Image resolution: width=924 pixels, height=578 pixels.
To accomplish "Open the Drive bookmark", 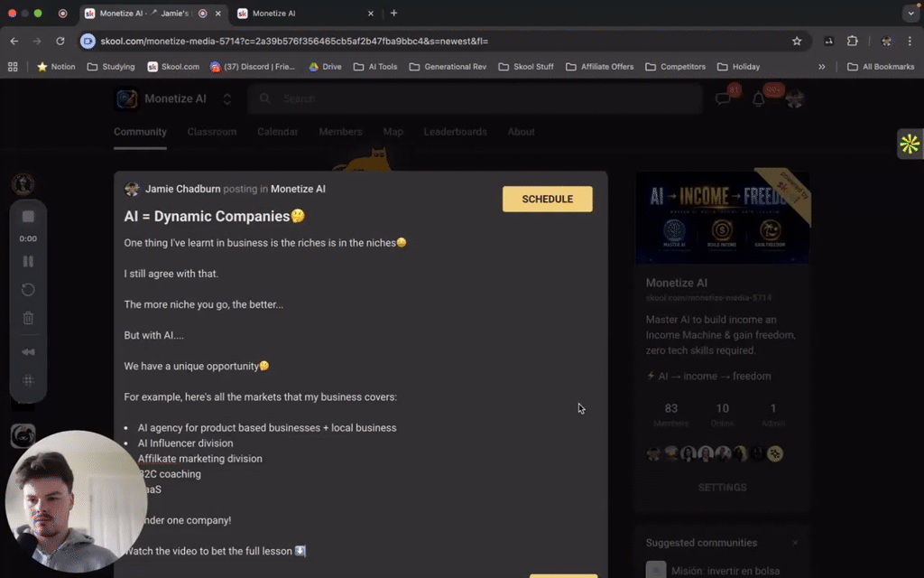I will [x=325, y=67].
